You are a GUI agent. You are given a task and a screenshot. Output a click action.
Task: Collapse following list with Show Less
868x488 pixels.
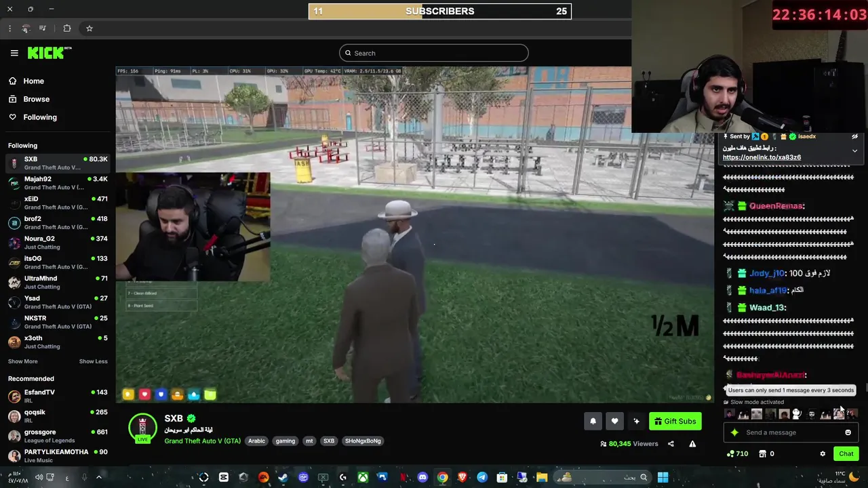pyautogui.click(x=93, y=361)
